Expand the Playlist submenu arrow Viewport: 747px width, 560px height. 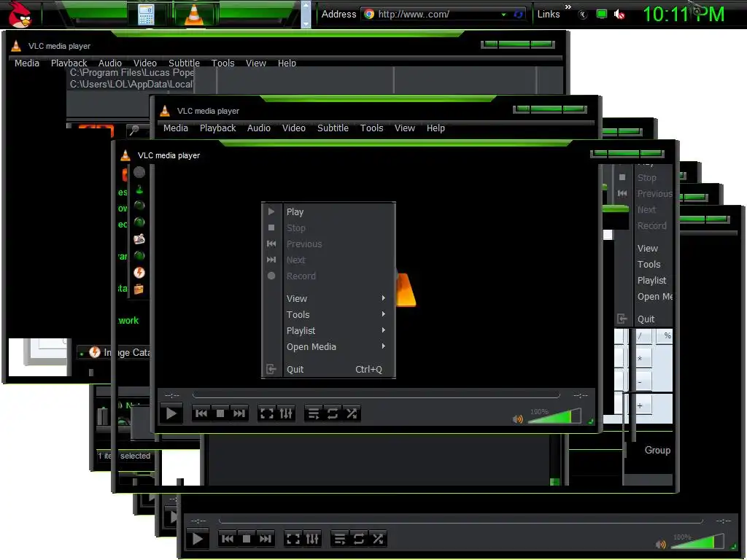point(384,330)
